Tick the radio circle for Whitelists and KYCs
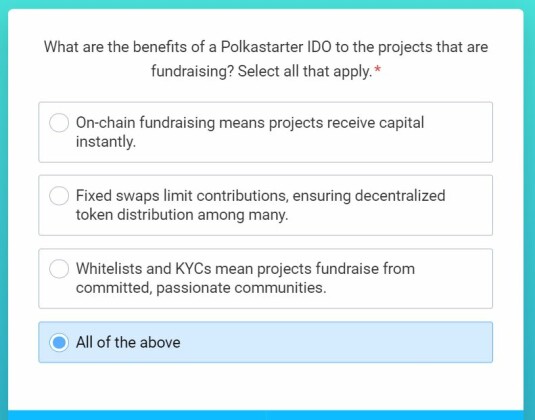 coord(59,269)
